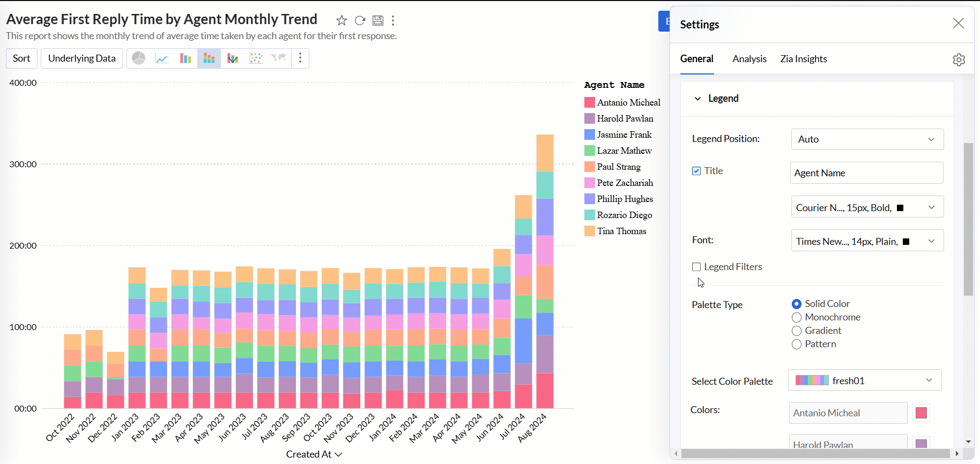
Task: Click the Antanio Micheal color swatch
Action: pyautogui.click(x=921, y=413)
